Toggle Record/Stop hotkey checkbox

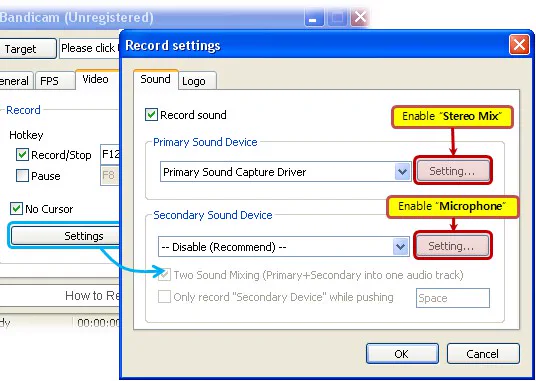click(22, 155)
